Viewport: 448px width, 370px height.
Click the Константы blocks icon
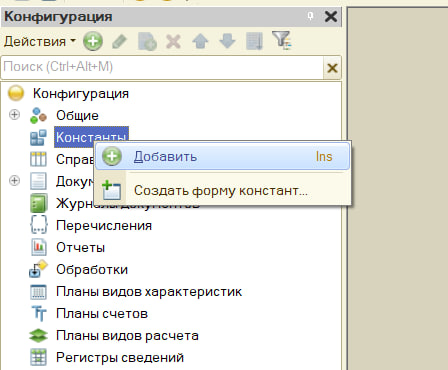coord(38,137)
